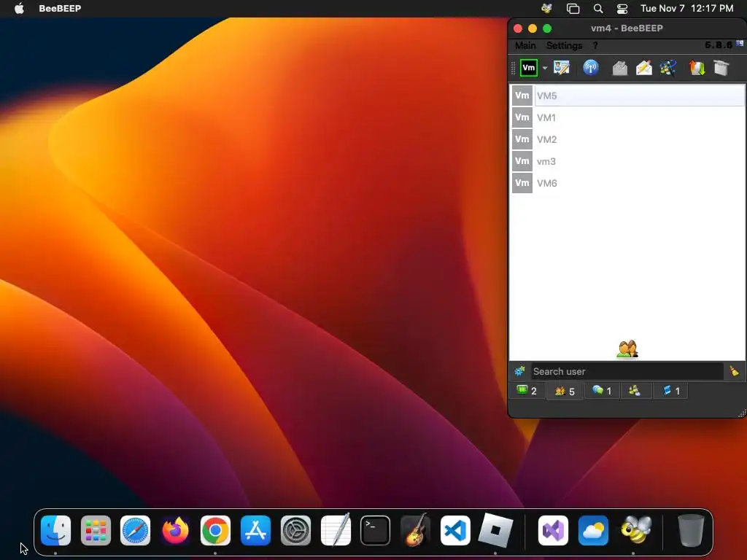The image size is (747, 560).
Task: Click the two users icon at list bottom
Action: pyautogui.click(x=627, y=349)
